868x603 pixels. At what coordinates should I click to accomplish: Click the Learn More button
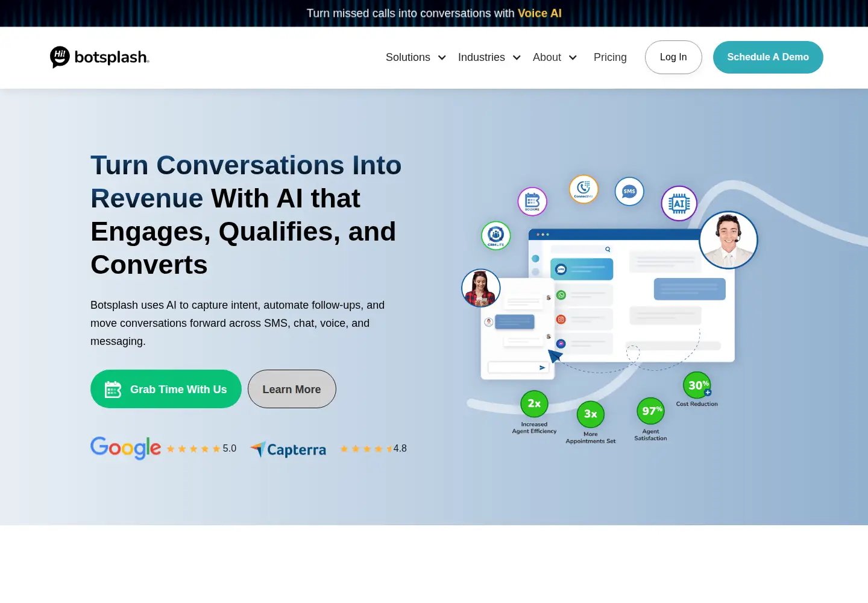coord(292,389)
